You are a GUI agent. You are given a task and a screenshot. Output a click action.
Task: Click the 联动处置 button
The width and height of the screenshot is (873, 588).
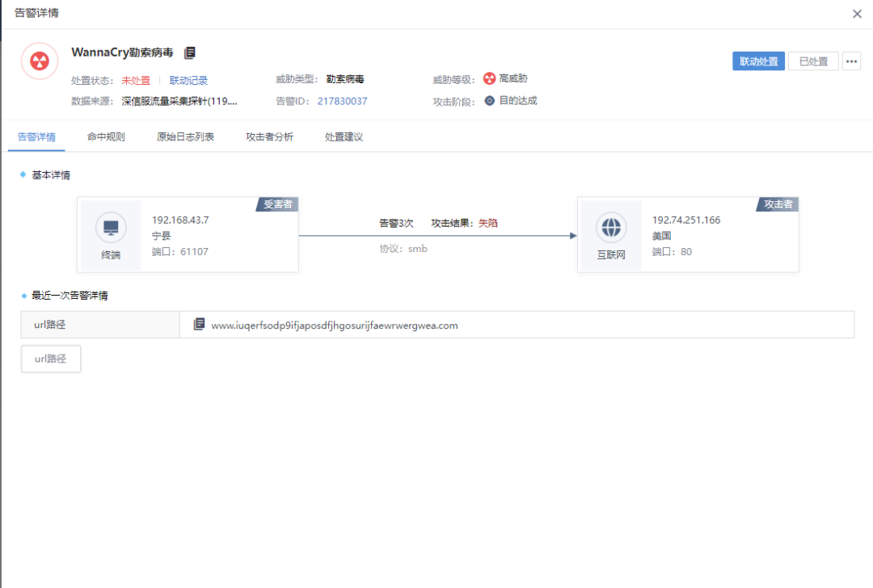pyautogui.click(x=758, y=61)
